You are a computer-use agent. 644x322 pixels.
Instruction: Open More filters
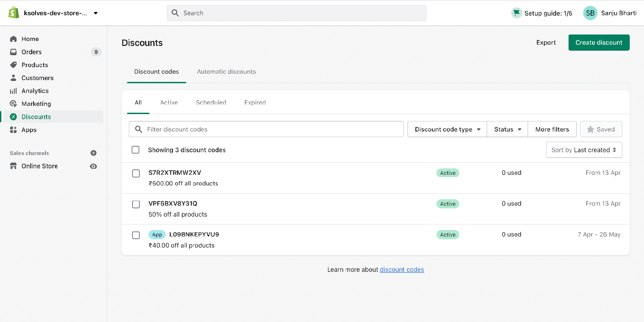coord(552,129)
